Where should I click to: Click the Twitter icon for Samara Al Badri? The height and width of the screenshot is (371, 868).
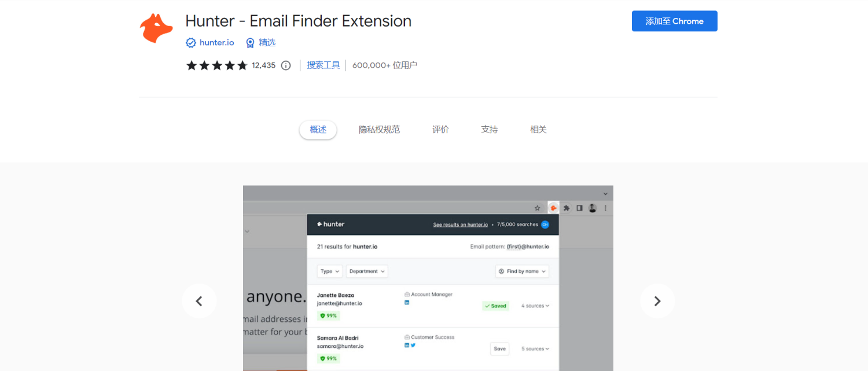click(x=413, y=345)
